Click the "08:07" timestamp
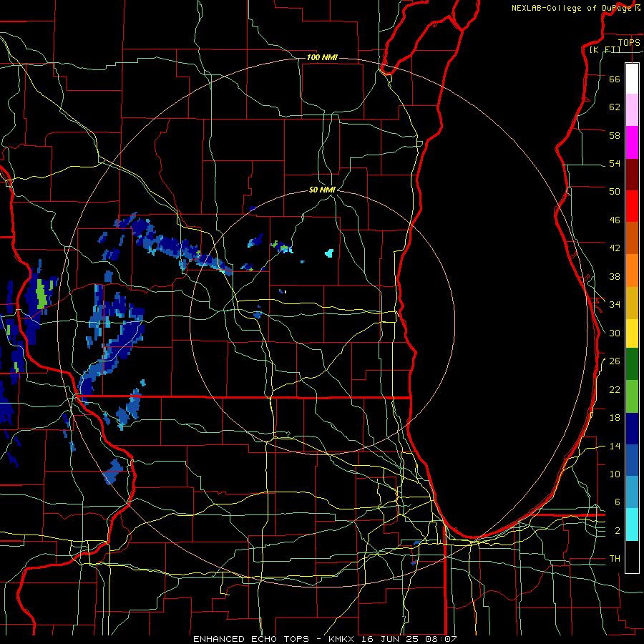The height and width of the screenshot is (644, 644). 440,639
